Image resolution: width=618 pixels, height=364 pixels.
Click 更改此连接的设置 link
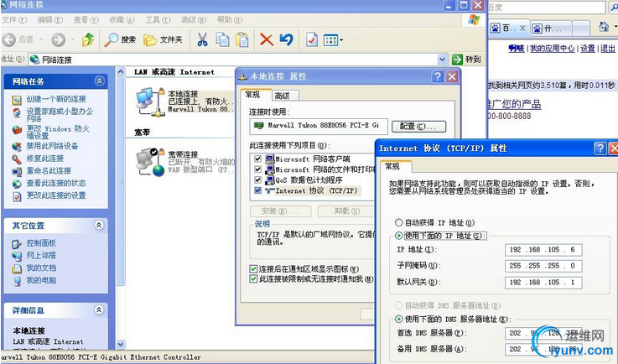(x=56, y=195)
